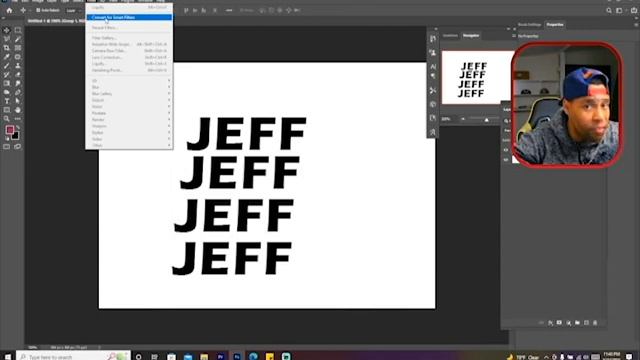The image size is (640, 360).
Task: Click the delete layer trash icon
Action: tap(595, 323)
